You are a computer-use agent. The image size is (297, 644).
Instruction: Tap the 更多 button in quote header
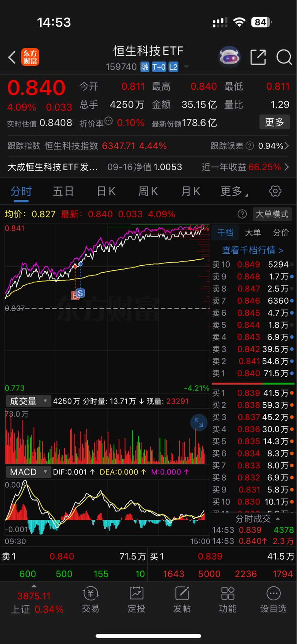[x=275, y=122]
